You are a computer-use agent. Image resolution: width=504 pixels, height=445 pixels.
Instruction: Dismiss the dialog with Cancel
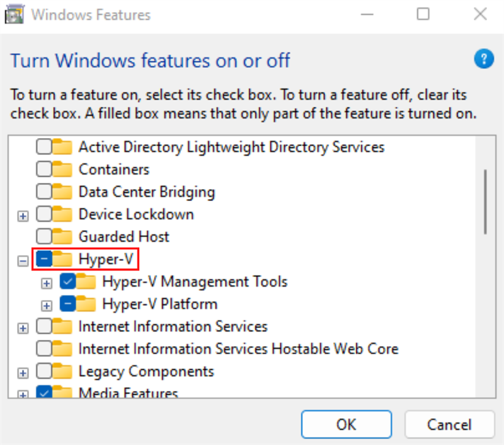449,424
